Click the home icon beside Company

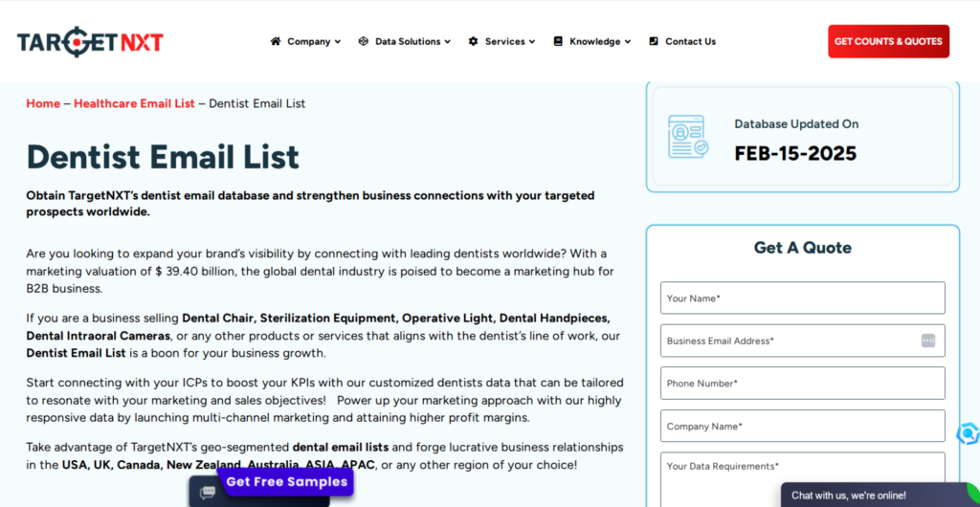276,41
